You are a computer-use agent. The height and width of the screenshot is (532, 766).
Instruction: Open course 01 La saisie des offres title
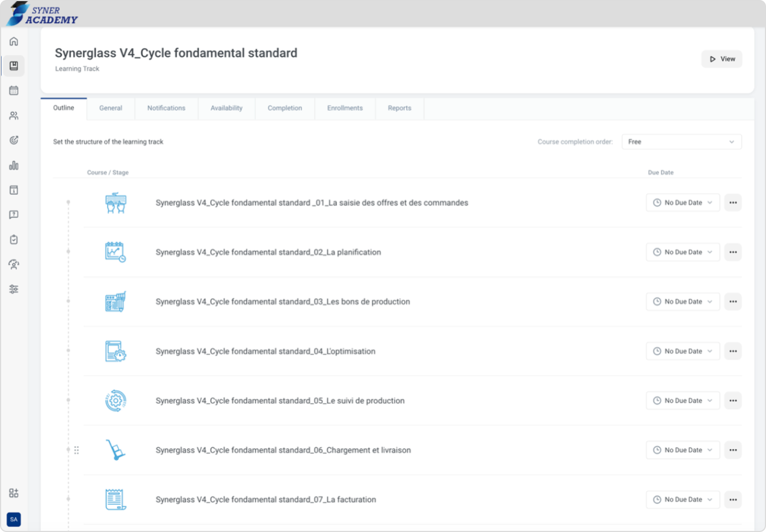pyautogui.click(x=312, y=203)
